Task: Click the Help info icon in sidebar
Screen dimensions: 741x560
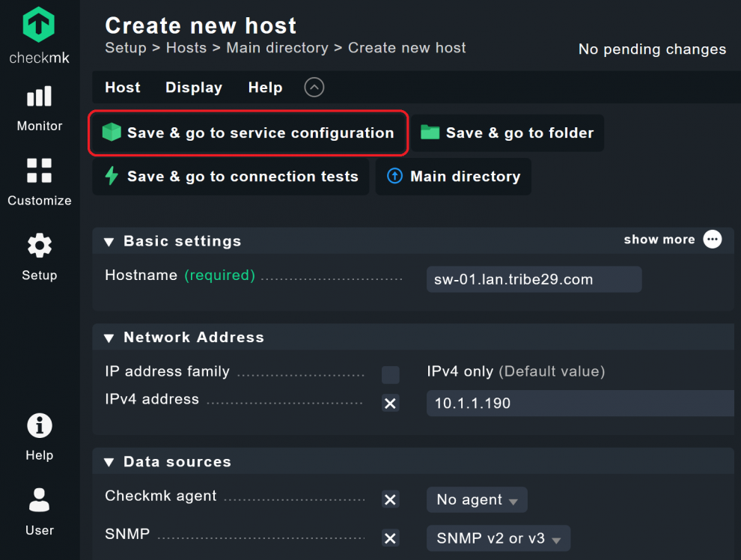Action: tap(39, 424)
